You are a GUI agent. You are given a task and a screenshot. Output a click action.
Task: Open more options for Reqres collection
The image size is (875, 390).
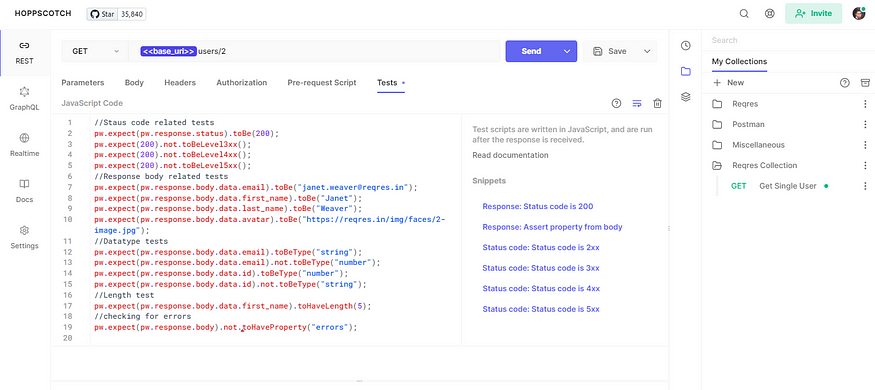click(x=865, y=104)
